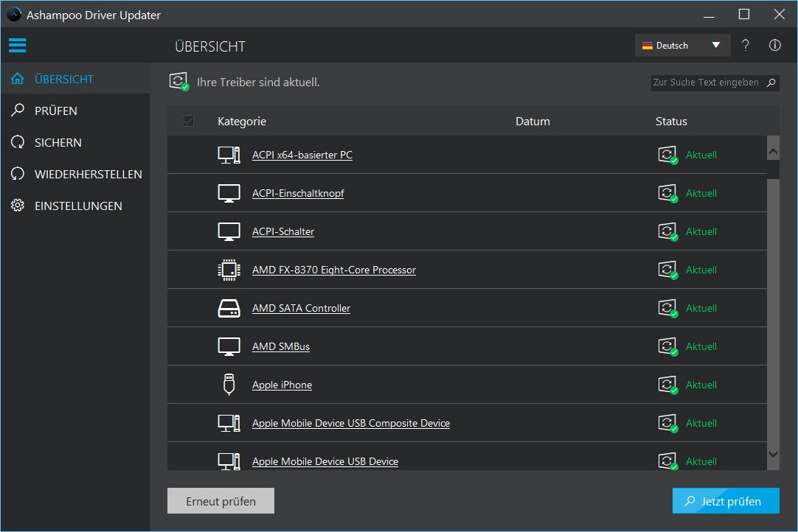Click the help question mark icon
Screen dimensions: 798x532
tap(745, 45)
